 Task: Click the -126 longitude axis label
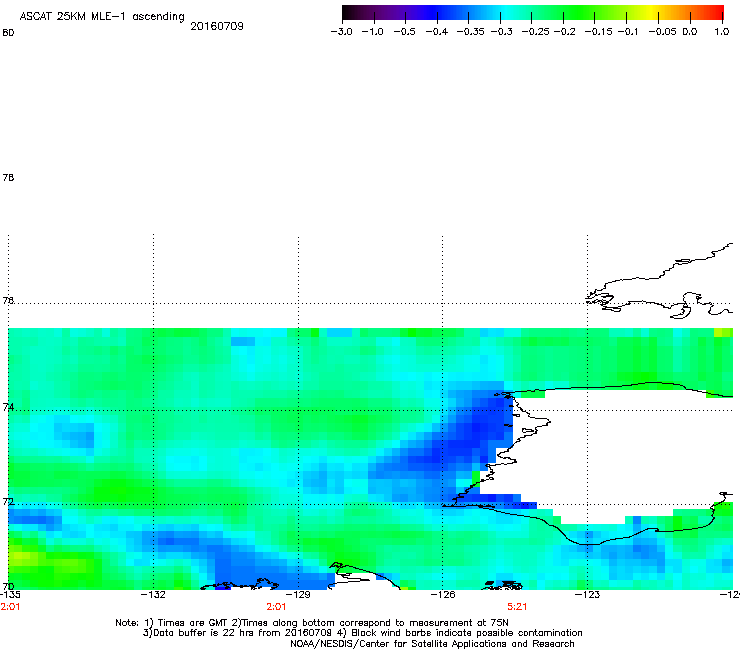click(x=443, y=595)
